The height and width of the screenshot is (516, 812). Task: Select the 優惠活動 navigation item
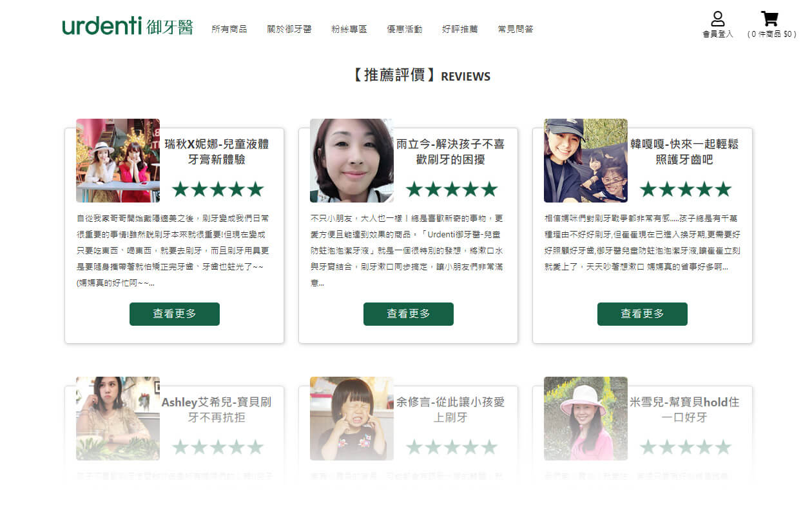pos(405,29)
